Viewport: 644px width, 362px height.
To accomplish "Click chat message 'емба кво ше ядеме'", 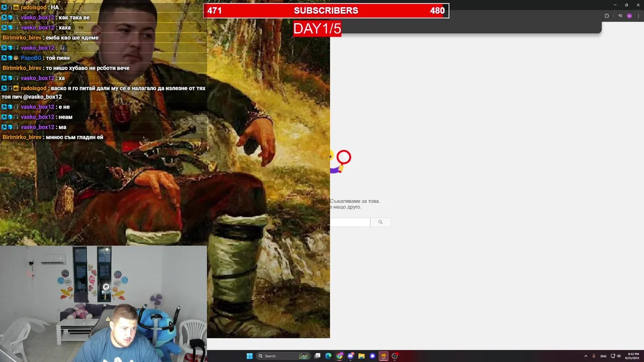I will point(72,38).
